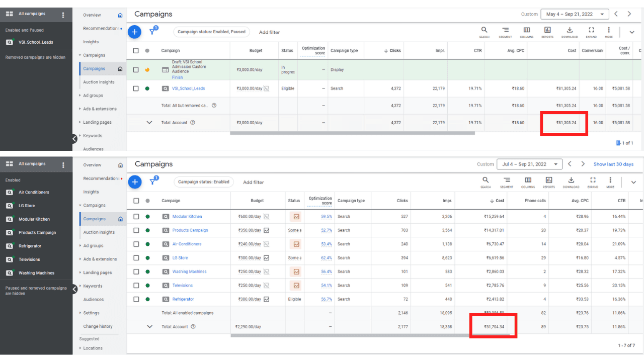Tick checkbox for Air Conditioners row
The height and width of the screenshot is (362, 644).
point(136,244)
